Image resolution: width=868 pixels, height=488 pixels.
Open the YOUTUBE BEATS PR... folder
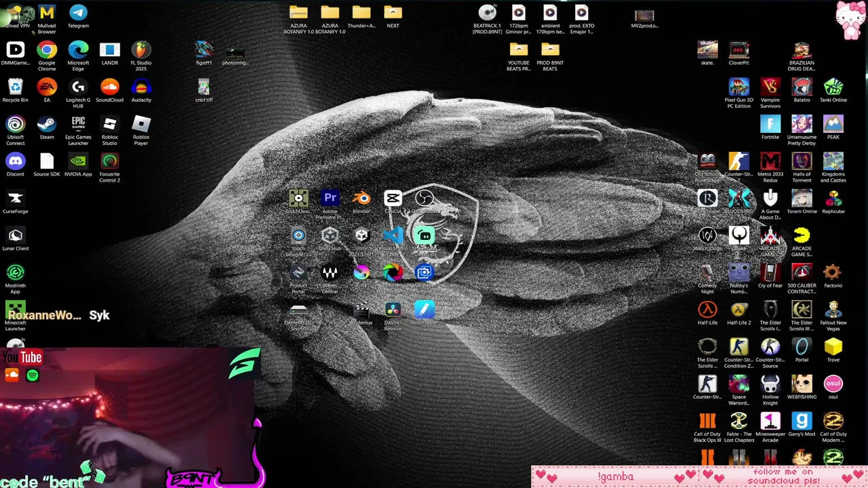pyautogui.click(x=519, y=49)
